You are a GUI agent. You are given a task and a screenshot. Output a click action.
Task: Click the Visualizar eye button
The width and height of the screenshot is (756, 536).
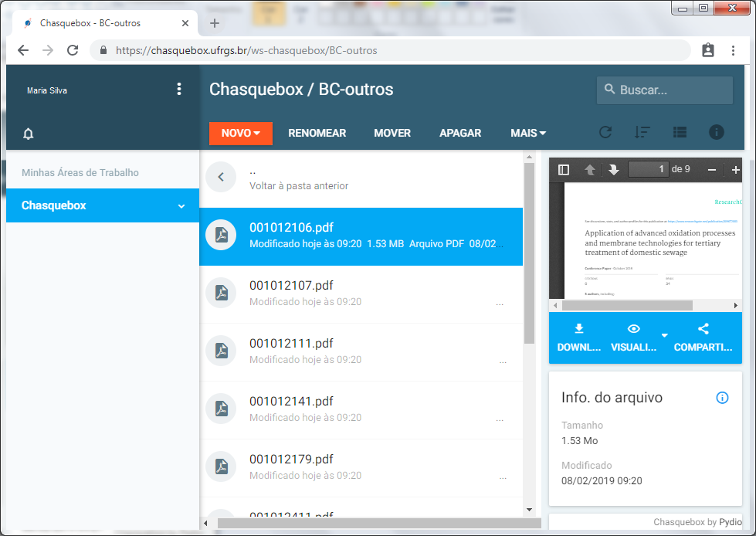(x=633, y=338)
